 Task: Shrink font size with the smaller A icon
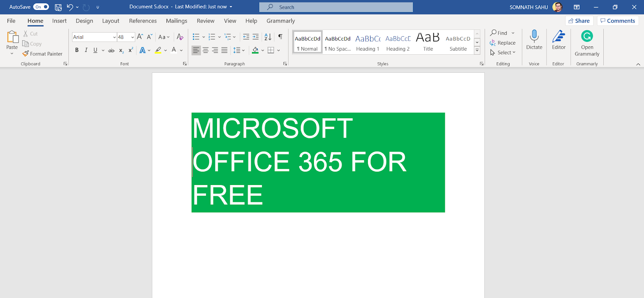(149, 37)
